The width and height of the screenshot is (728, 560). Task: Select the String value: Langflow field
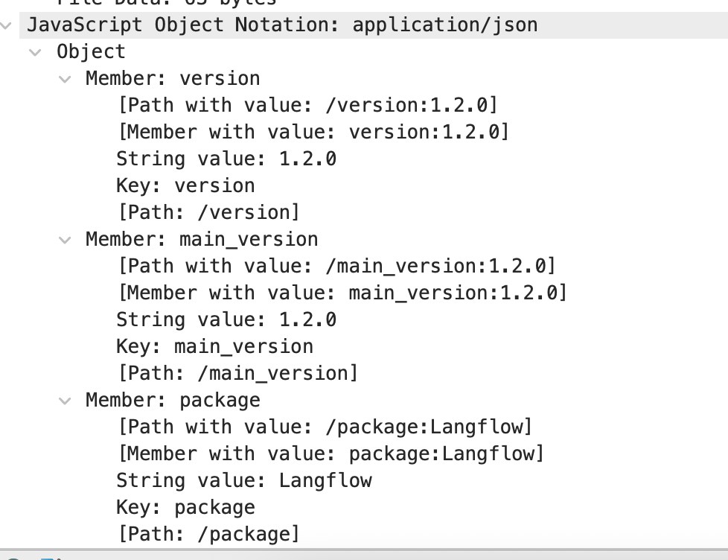(x=243, y=480)
